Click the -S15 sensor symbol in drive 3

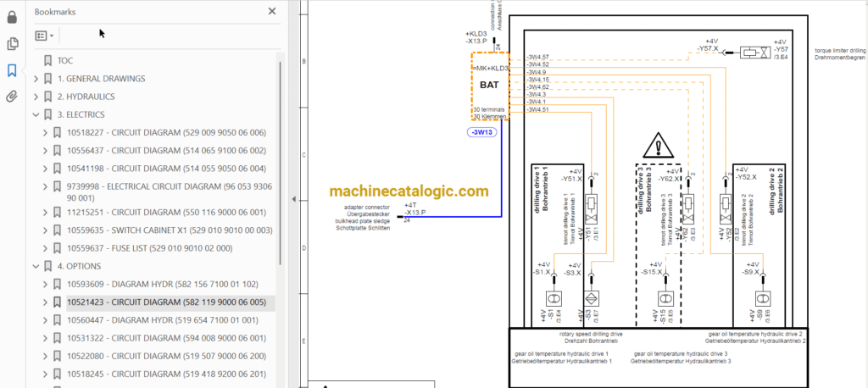point(665,298)
